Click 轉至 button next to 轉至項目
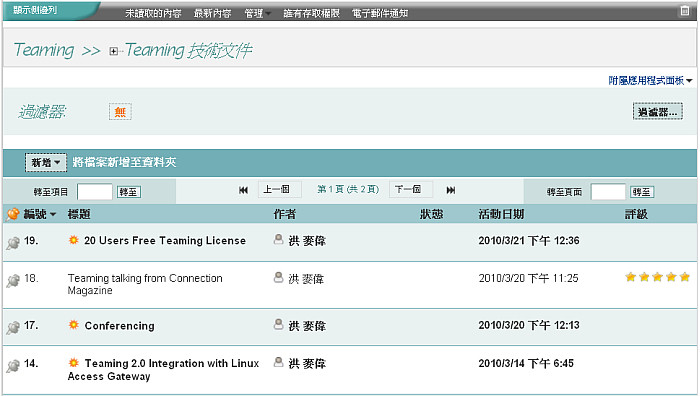The image size is (700, 396). pos(129,192)
